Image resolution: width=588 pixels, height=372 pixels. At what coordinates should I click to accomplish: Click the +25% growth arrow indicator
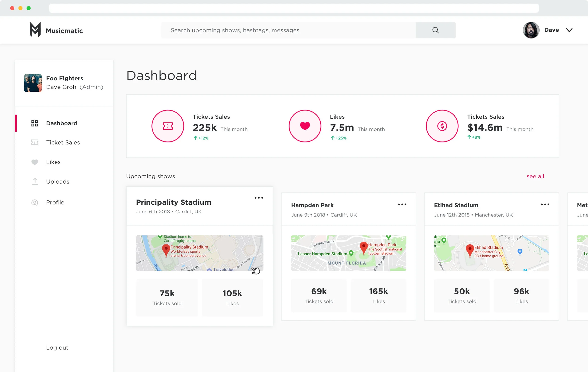(339, 138)
